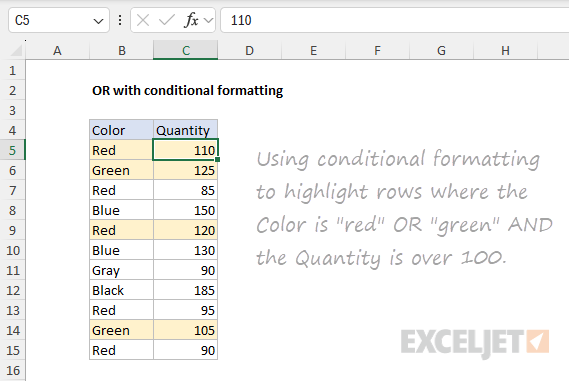Select cell 'Red' in row 9
Viewport: 569px width, 381px height.
[122, 230]
